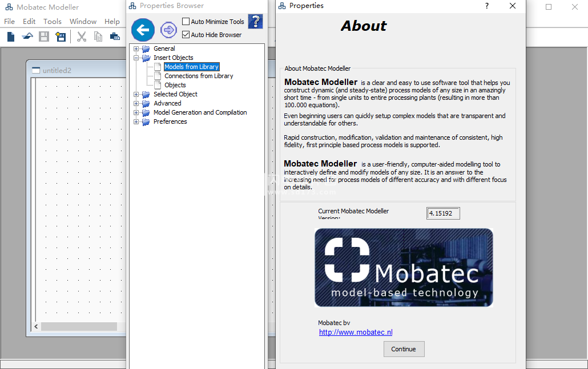Close the Properties dialog
Screen dimensions: 588x369
tap(513, 6)
